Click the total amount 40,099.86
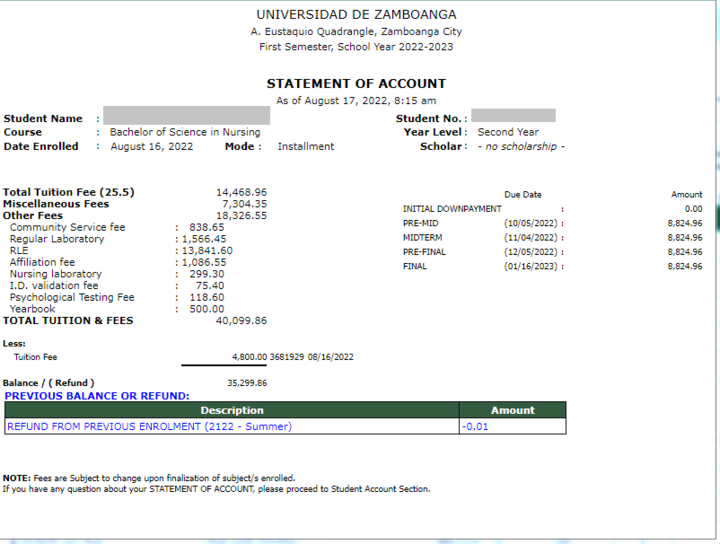720x544 pixels. coord(242,320)
